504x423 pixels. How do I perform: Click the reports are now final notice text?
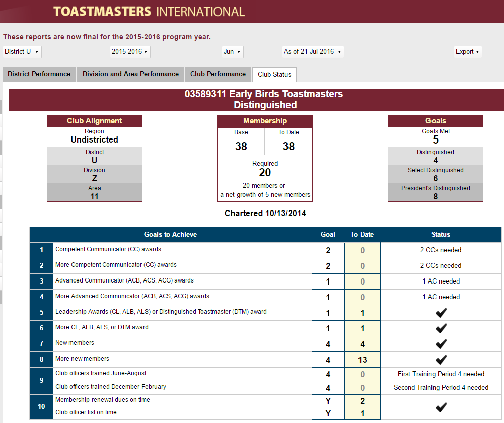coord(107,37)
